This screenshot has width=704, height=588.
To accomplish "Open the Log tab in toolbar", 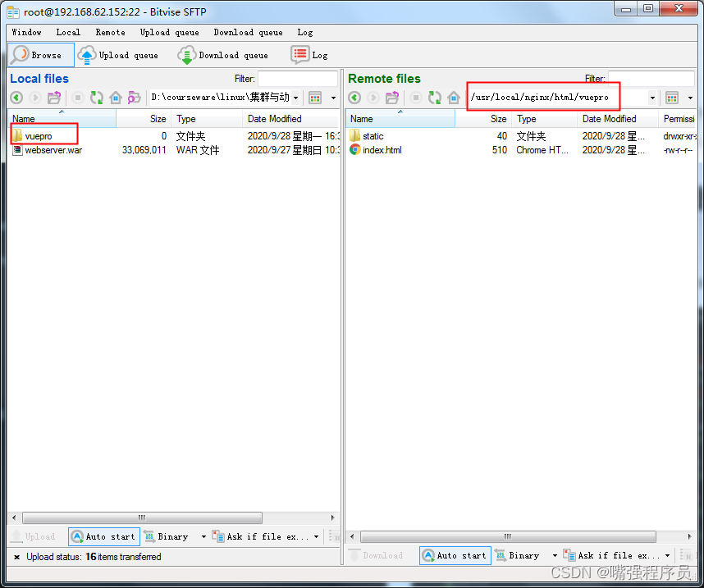I will tap(309, 55).
